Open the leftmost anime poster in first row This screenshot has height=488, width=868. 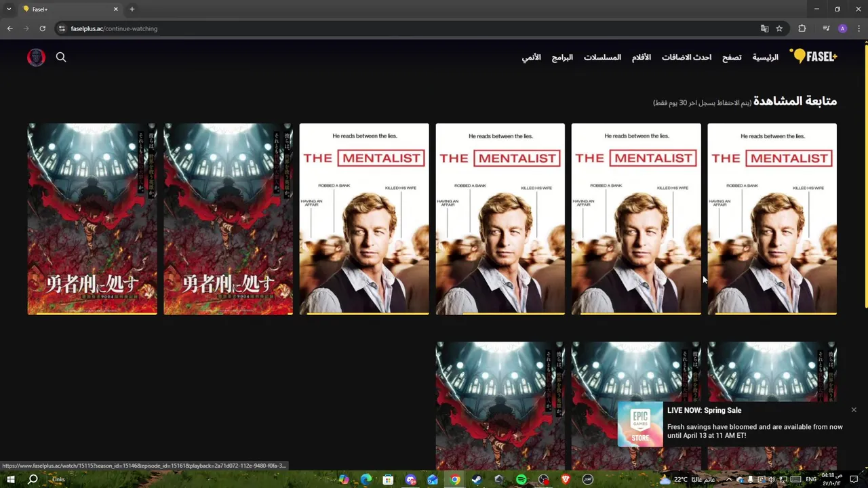(x=92, y=219)
